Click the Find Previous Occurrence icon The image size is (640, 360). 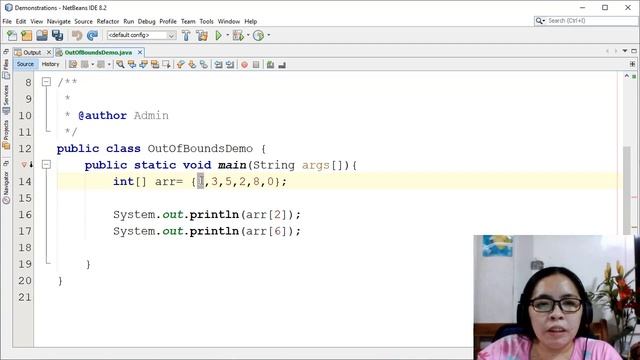point(131,64)
